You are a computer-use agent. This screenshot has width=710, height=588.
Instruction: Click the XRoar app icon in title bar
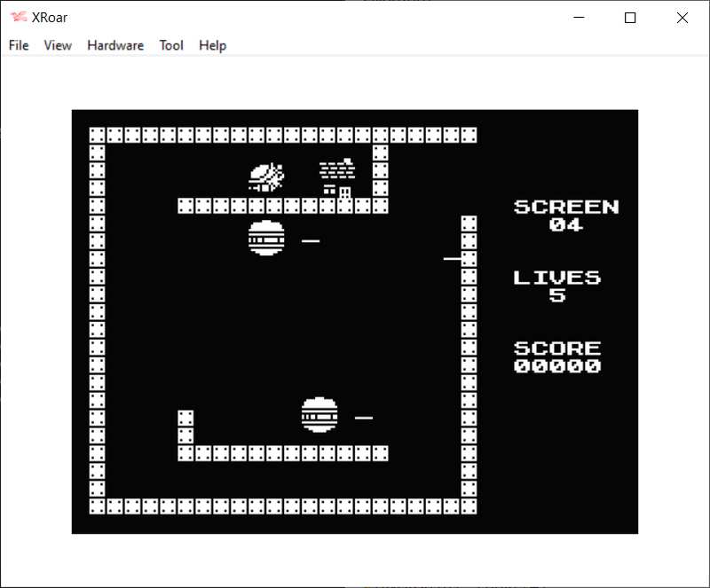18,18
